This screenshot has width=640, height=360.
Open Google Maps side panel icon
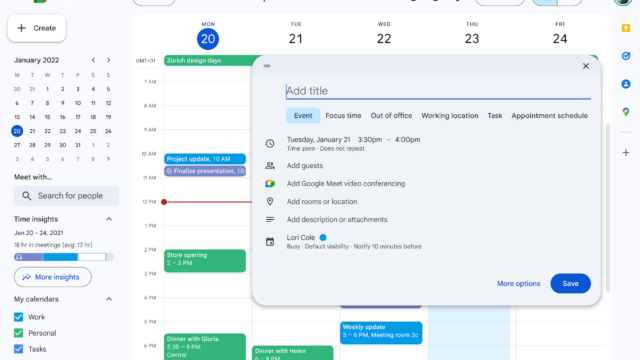[x=626, y=112]
